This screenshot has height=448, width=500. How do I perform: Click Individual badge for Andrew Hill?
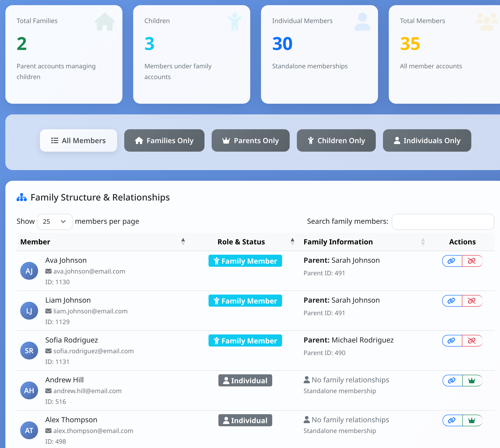(x=245, y=381)
